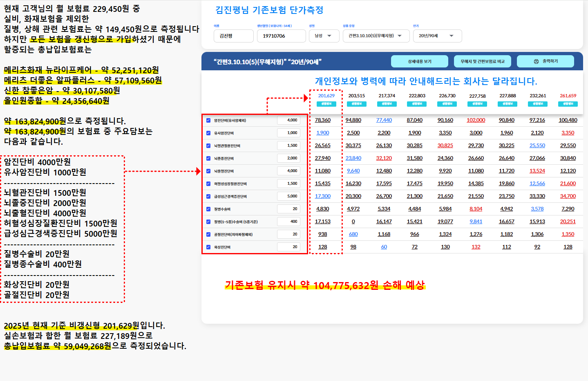Open the 상품 유형 dropdown 간편3.10.10(5)(무해지형)

tap(376, 36)
